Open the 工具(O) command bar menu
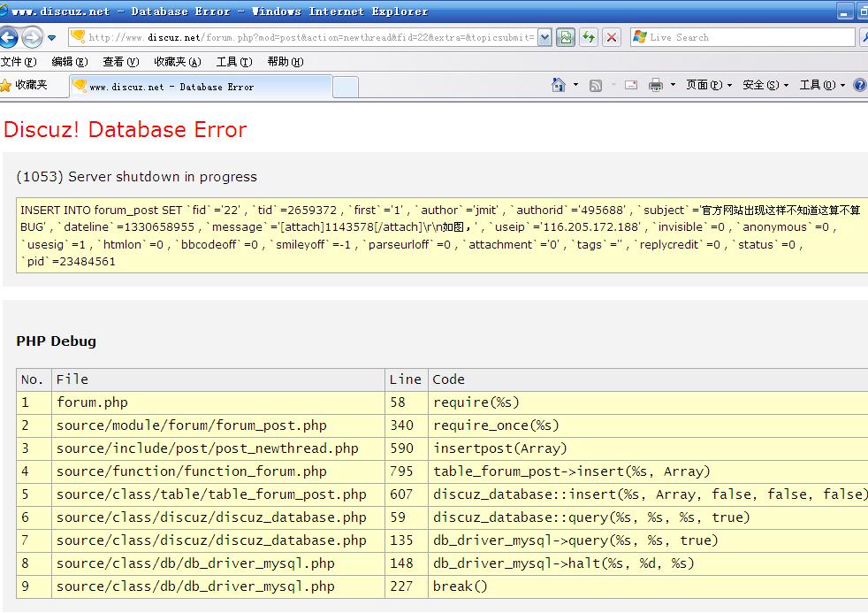The height and width of the screenshot is (613, 868). tap(822, 85)
